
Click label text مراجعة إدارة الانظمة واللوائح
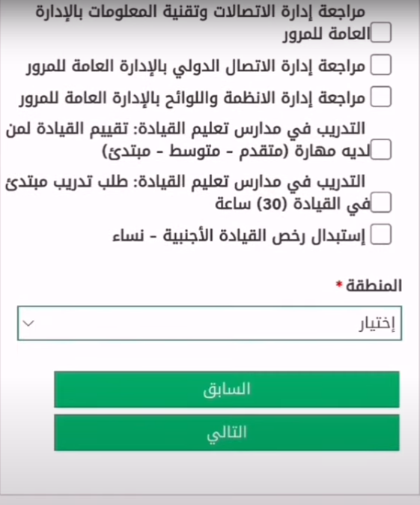click(192, 99)
